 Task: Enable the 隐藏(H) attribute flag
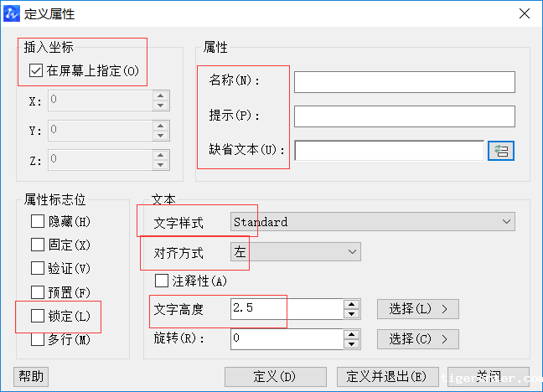tap(38, 222)
